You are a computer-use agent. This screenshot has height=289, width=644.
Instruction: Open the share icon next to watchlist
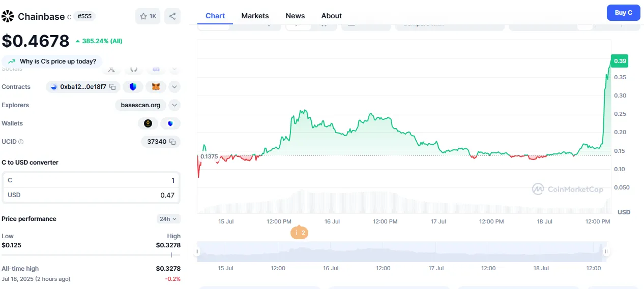tap(172, 16)
